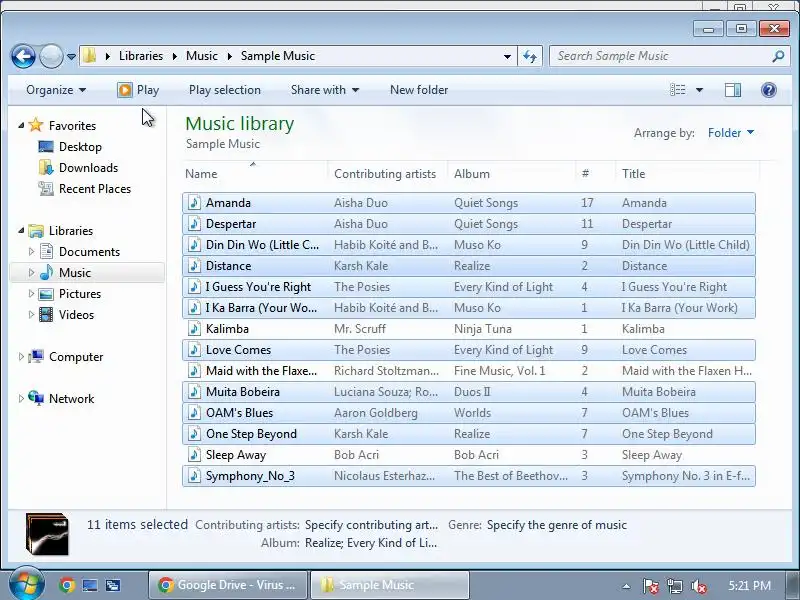The image size is (800, 600).
Task: Click the greyed Forward navigation button
Action: click(x=51, y=56)
